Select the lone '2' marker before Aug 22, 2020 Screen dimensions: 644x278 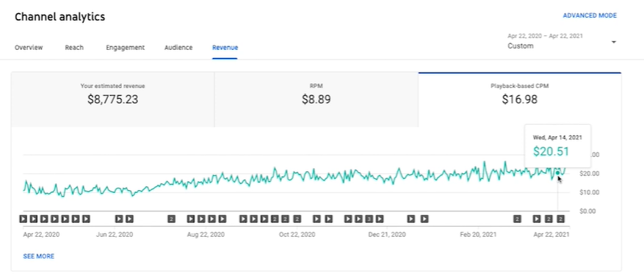[x=171, y=219]
